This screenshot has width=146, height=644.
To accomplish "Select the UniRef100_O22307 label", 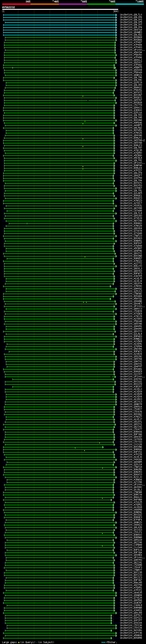I will pos(131,374).
